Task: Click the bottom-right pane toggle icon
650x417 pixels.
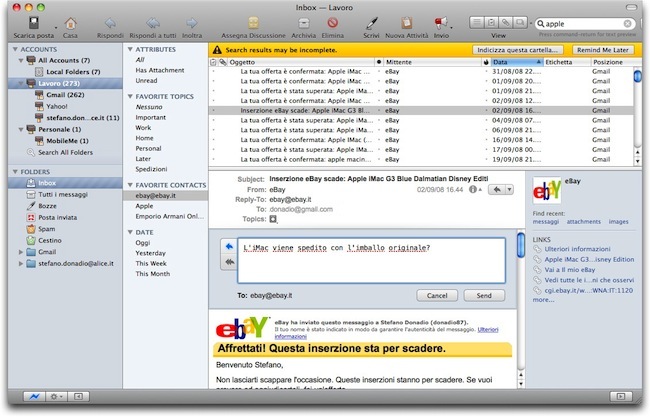Action: [x=621, y=397]
